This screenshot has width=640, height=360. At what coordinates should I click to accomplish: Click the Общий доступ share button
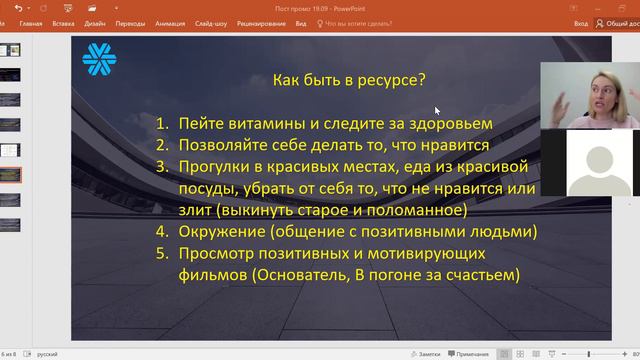(618, 24)
